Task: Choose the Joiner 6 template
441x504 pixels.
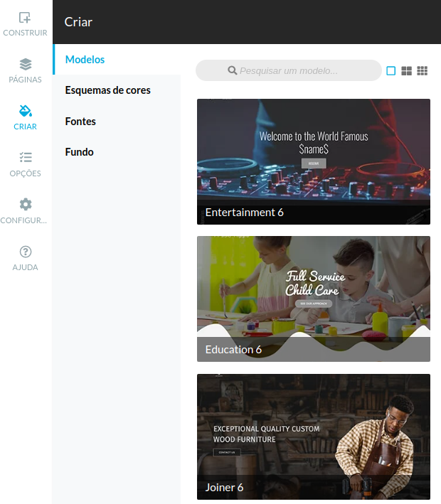Action: coord(313,427)
